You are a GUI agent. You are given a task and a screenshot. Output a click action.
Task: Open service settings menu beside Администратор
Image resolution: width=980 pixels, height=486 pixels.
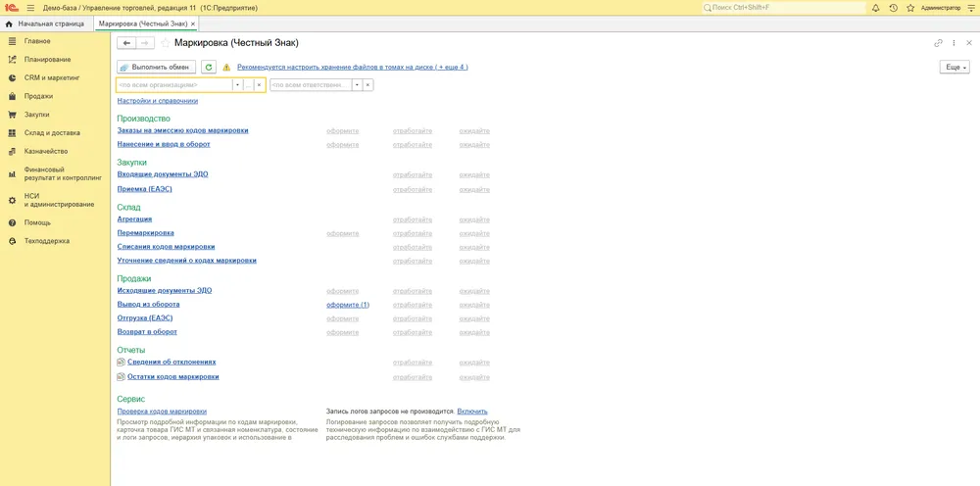coord(969,8)
